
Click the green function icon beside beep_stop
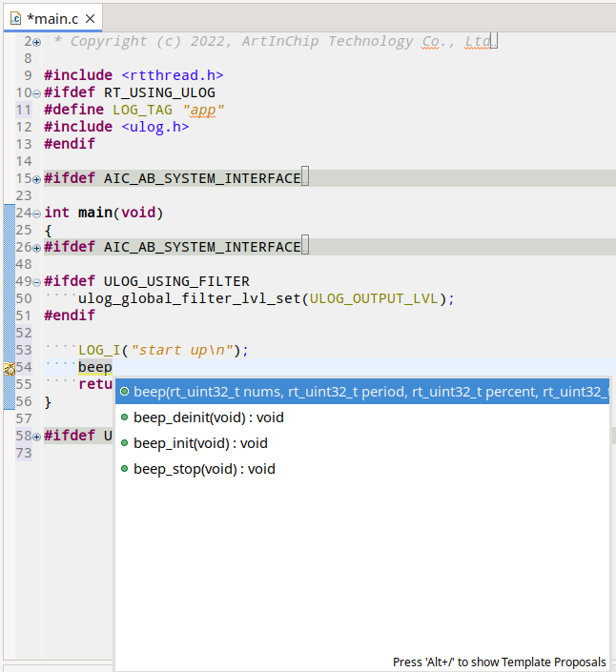point(124,468)
